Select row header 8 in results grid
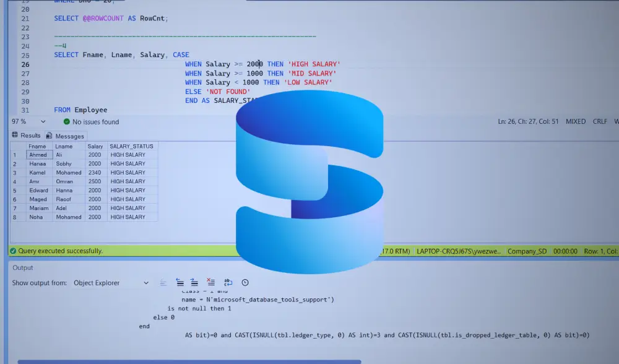 tap(18, 217)
